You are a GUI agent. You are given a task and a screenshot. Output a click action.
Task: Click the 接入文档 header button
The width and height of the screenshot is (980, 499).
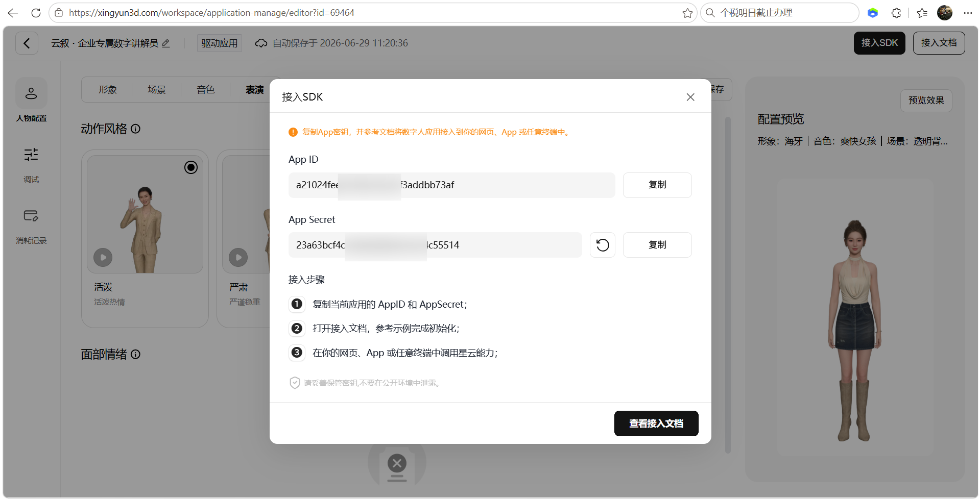[x=939, y=43]
